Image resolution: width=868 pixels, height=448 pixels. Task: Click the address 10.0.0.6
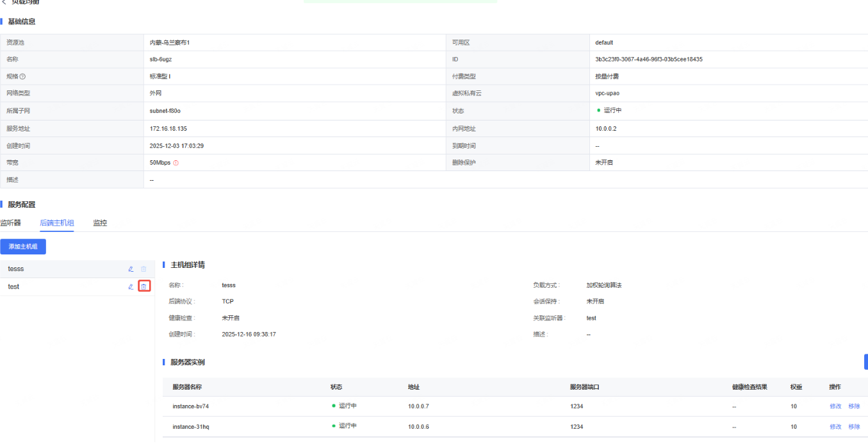[x=418, y=427]
